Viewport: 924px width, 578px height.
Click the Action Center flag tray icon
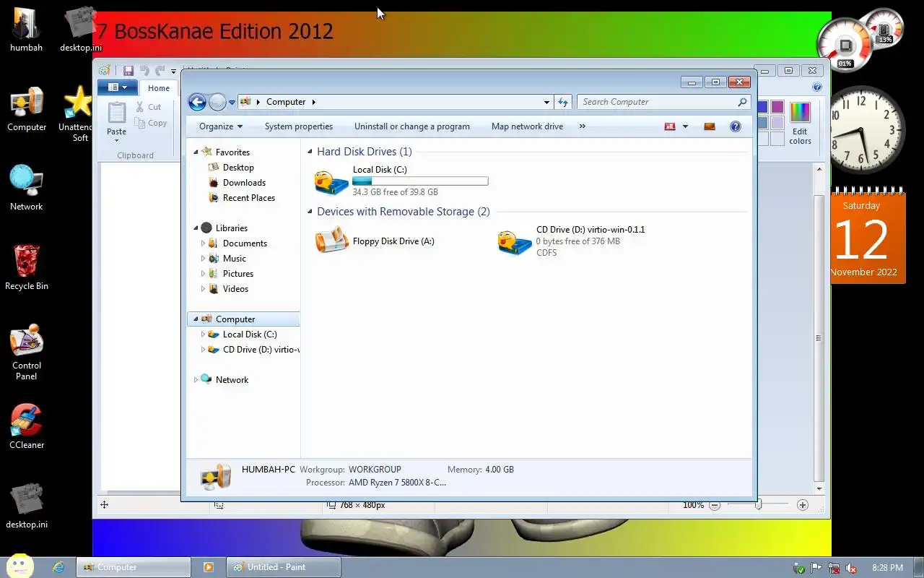(816, 568)
